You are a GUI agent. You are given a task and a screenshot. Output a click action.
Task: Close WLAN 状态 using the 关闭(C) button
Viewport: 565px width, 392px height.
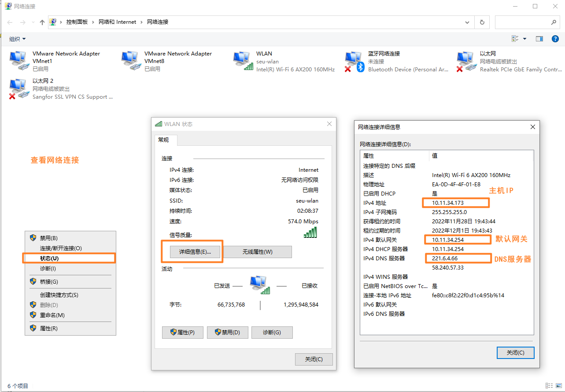(314, 359)
